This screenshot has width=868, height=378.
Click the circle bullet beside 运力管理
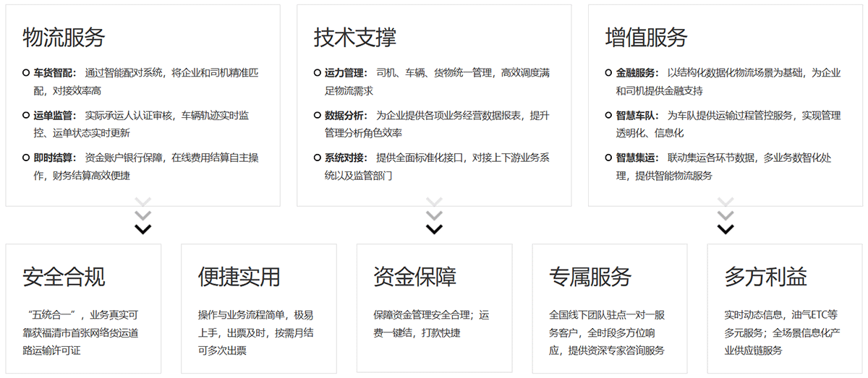point(318,73)
